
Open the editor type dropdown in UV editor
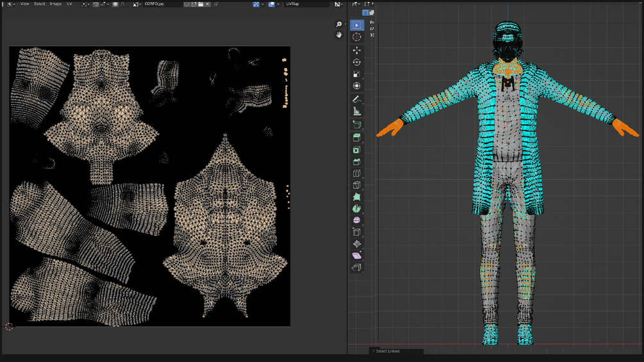pos(11,4)
